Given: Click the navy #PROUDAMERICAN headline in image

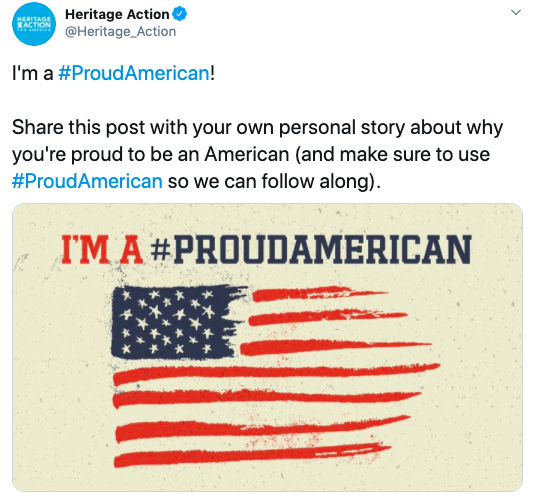Looking at the screenshot, I should click(311, 250).
